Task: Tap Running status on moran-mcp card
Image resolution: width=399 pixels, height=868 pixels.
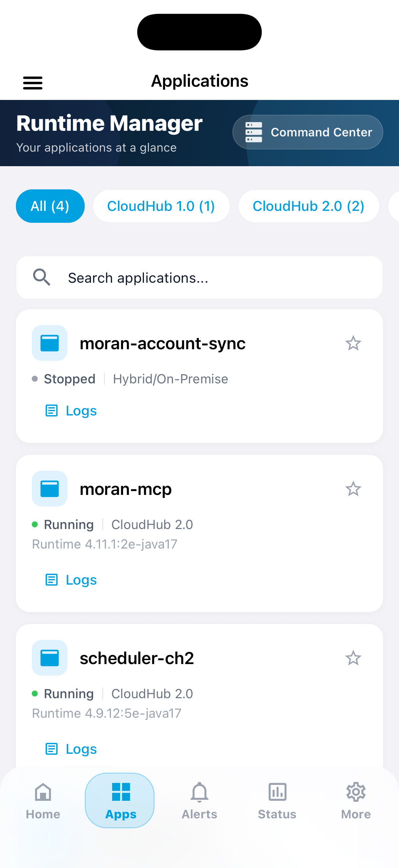Action: (x=63, y=525)
